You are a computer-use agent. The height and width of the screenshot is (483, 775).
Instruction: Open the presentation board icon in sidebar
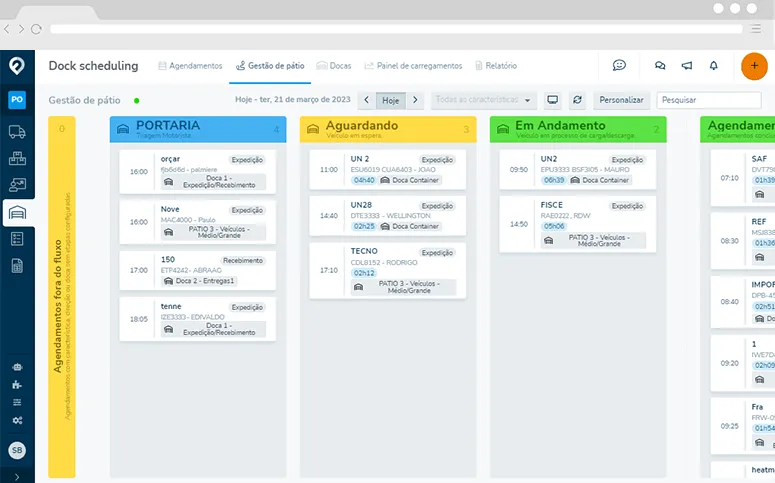(x=17, y=185)
